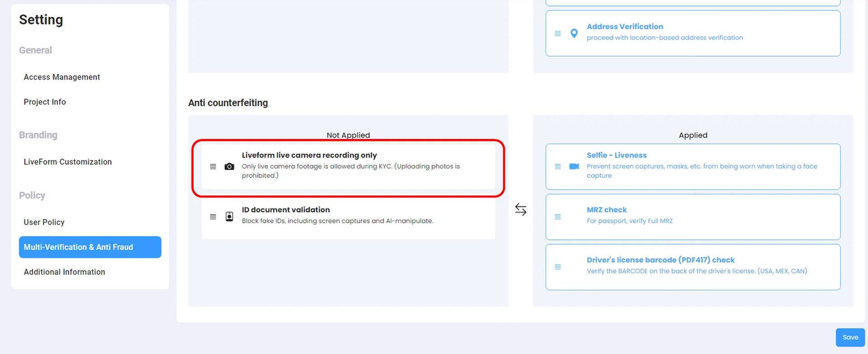Click the General section label
This screenshot has width=868, height=354.
click(35, 50)
